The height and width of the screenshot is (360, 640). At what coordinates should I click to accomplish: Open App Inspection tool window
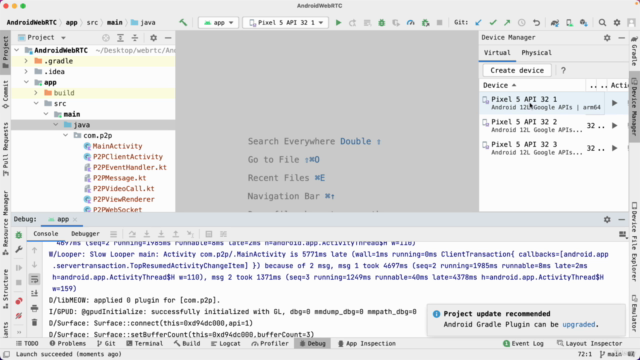click(367, 344)
